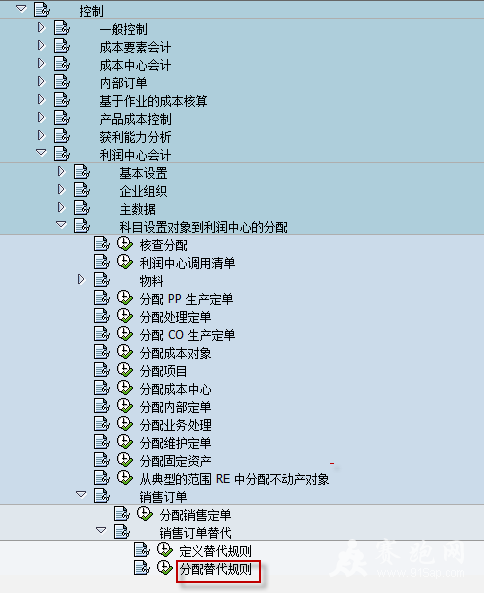Select the 分配内部定单 entry
The width and height of the screenshot is (484, 593).
point(175,407)
